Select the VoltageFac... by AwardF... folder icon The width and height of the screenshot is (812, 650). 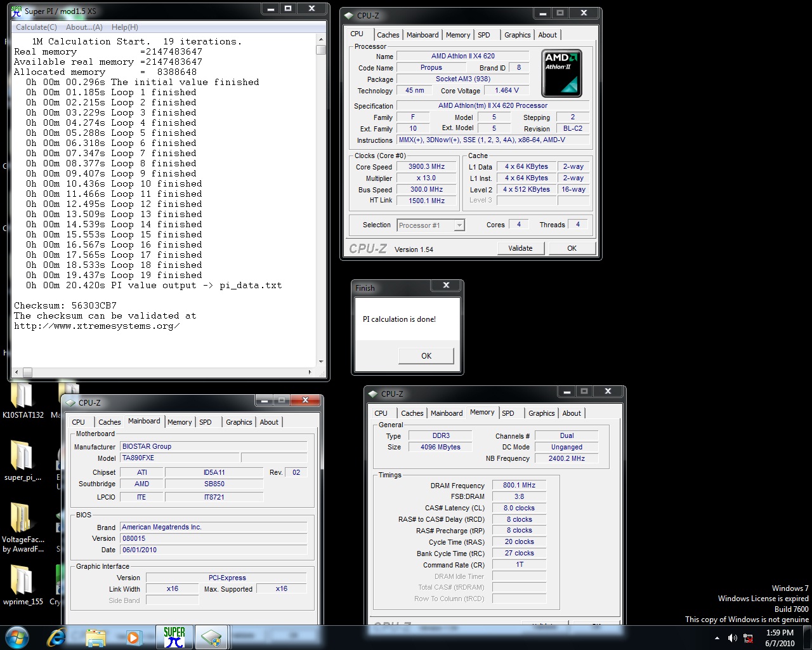tap(22, 527)
